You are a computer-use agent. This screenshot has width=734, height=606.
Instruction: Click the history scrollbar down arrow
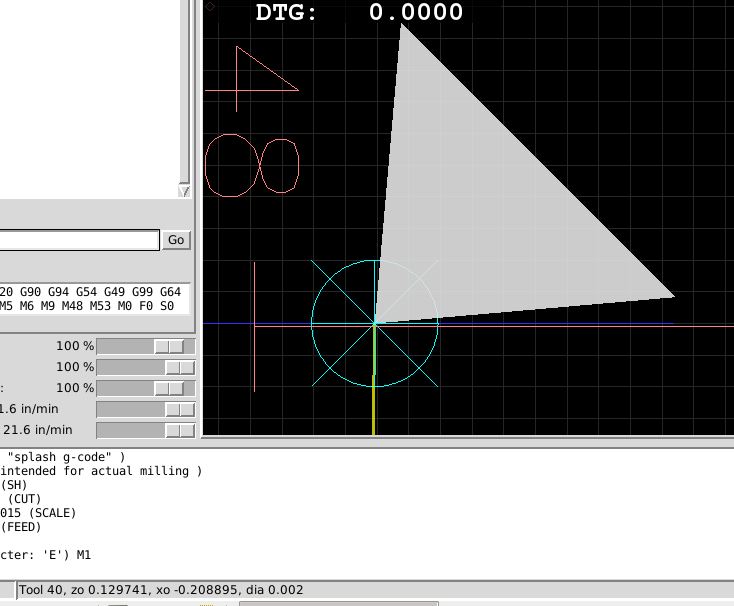pyautogui.click(x=184, y=191)
